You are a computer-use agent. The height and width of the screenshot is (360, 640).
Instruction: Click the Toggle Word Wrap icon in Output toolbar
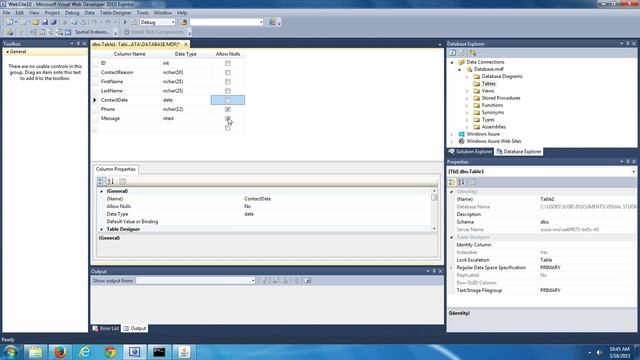click(307, 280)
